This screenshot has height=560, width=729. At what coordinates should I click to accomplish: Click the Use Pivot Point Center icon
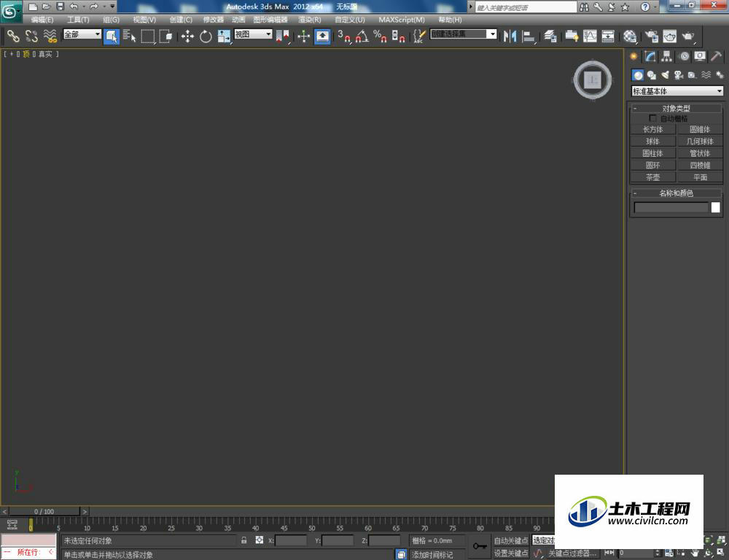point(283,36)
